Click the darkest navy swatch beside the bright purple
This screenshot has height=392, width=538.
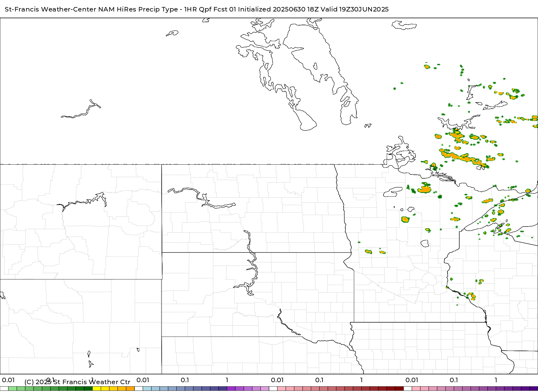click(223, 389)
